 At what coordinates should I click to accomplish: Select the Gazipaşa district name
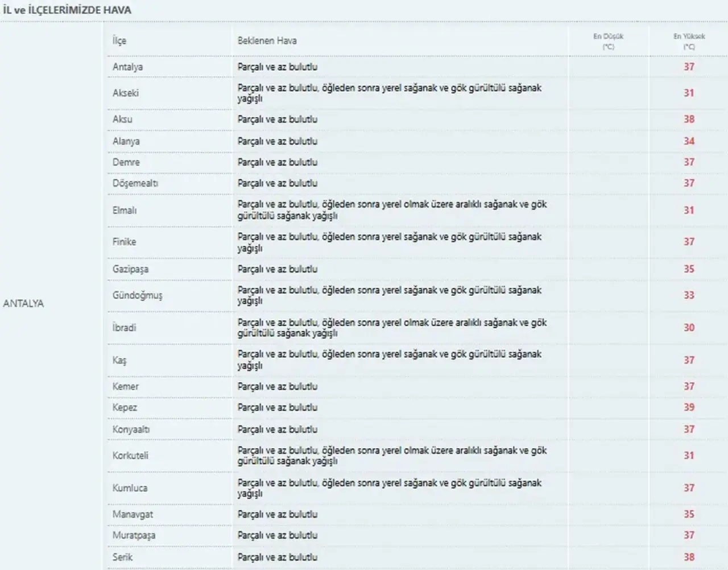click(130, 269)
